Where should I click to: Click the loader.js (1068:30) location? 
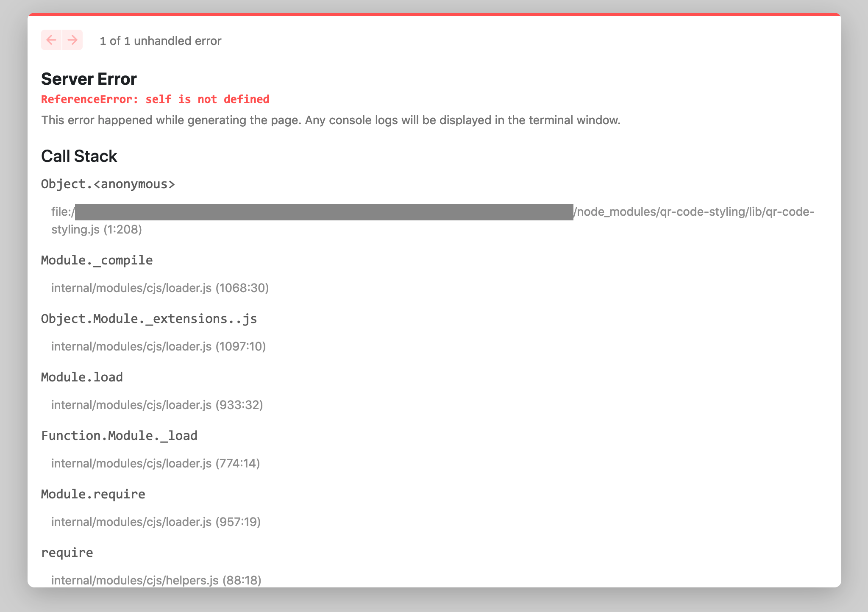[160, 287]
